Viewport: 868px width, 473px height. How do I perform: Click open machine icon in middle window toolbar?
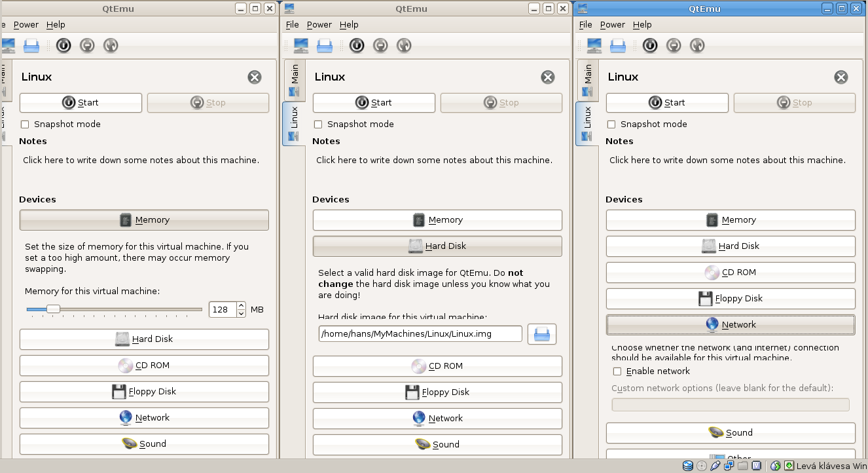click(325, 45)
